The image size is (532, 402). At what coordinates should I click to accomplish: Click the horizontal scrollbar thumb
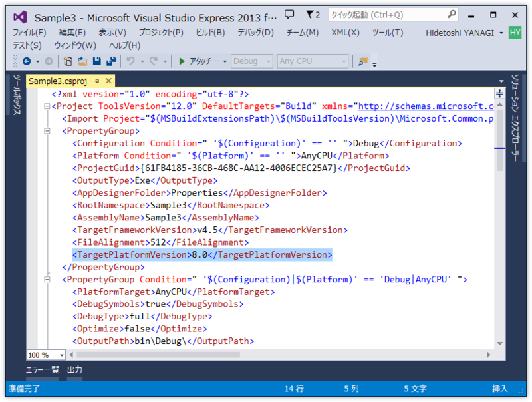tap(158, 355)
